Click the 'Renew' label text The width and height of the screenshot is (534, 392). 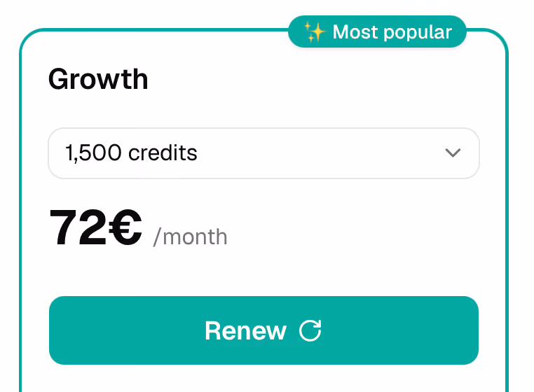[245, 330]
